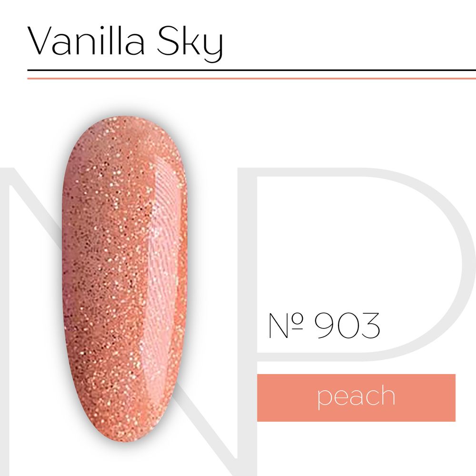476x476 pixels.
Task: Click the word "Sky" in the title
Action: coord(190,44)
